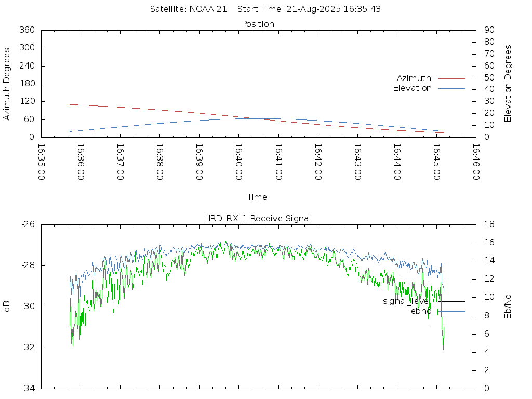Click the 16:37:00 time tick label
This screenshot has height=399, width=532.
click(x=120, y=162)
